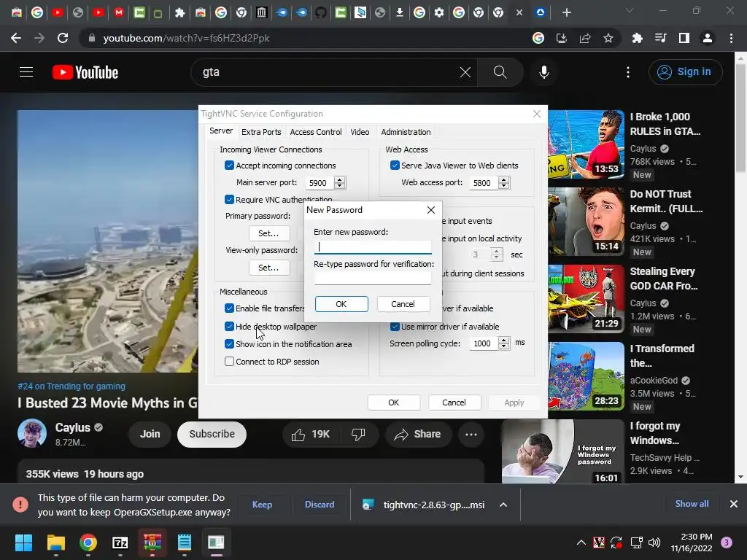Toggle Serve Java Viewer to Web clients
This screenshot has width=747, height=560.
[395, 166]
